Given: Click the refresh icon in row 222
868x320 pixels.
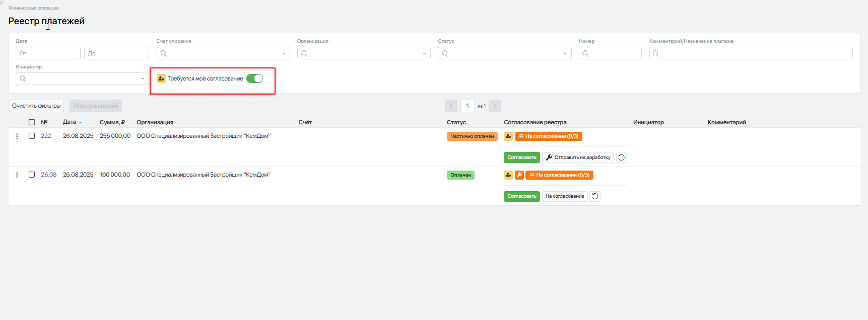Looking at the screenshot, I should tap(621, 157).
